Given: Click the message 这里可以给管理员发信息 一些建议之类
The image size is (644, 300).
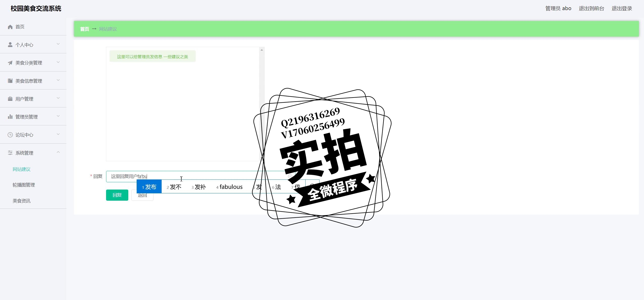Looking at the screenshot, I should point(153,57).
